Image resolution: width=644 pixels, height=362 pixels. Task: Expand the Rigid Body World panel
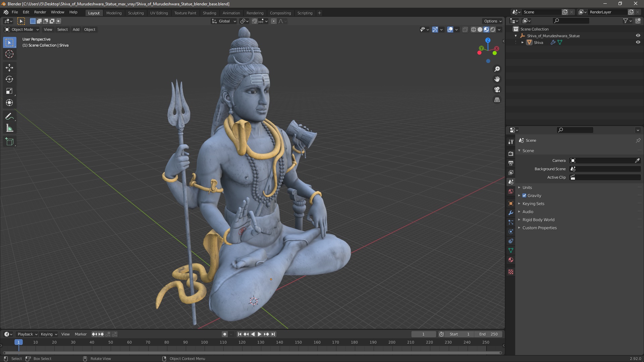538,220
